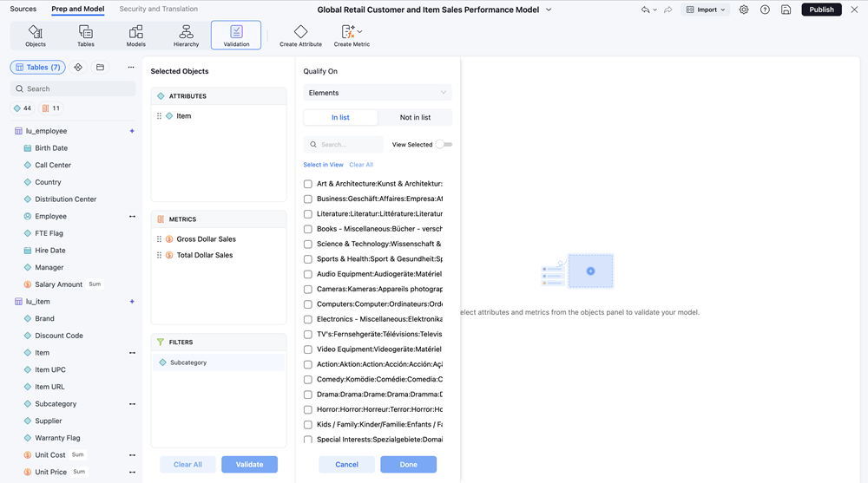Screen dimensions: 868x483
Task: Click the Select in View link
Action: tap(323, 165)
